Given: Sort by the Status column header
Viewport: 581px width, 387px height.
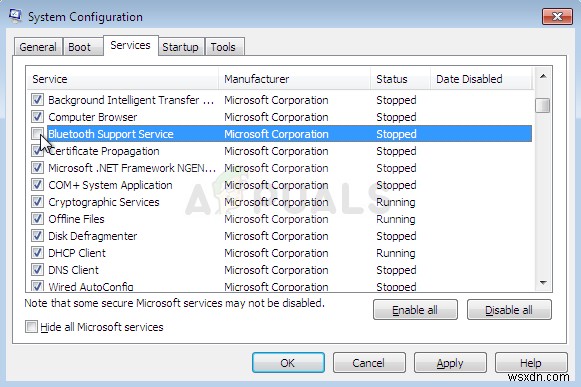Looking at the screenshot, I should click(x=400, y=79).
